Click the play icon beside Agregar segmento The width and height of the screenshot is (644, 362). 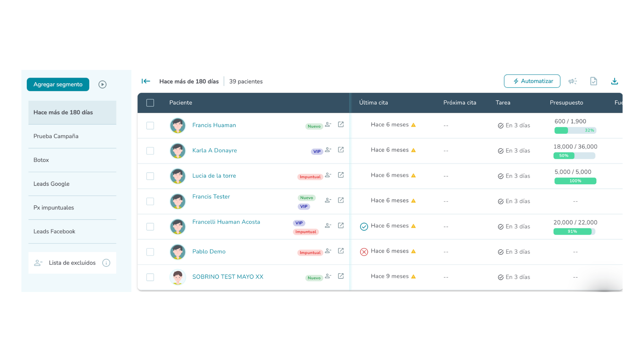point(102,84)
